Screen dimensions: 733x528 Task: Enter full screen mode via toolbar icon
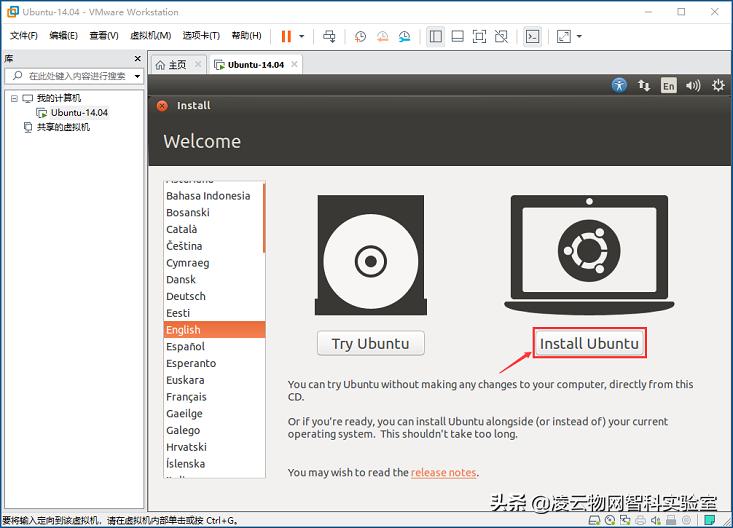tap(479, 36)
